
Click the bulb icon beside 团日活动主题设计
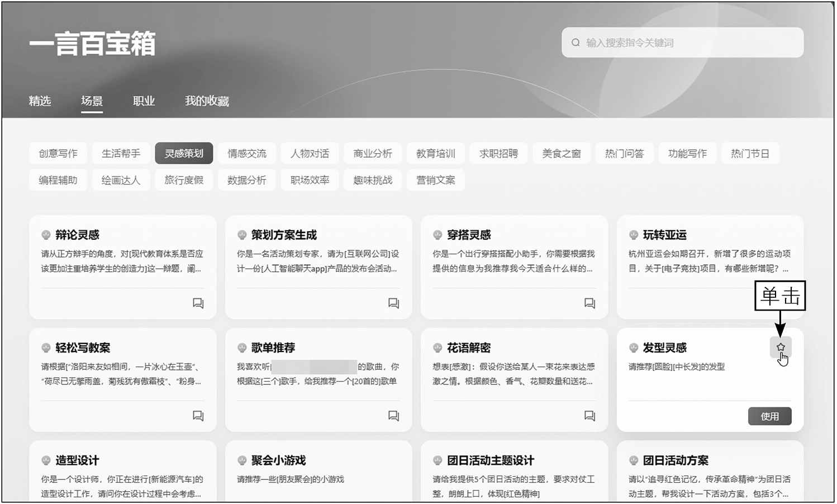[437, 460]
